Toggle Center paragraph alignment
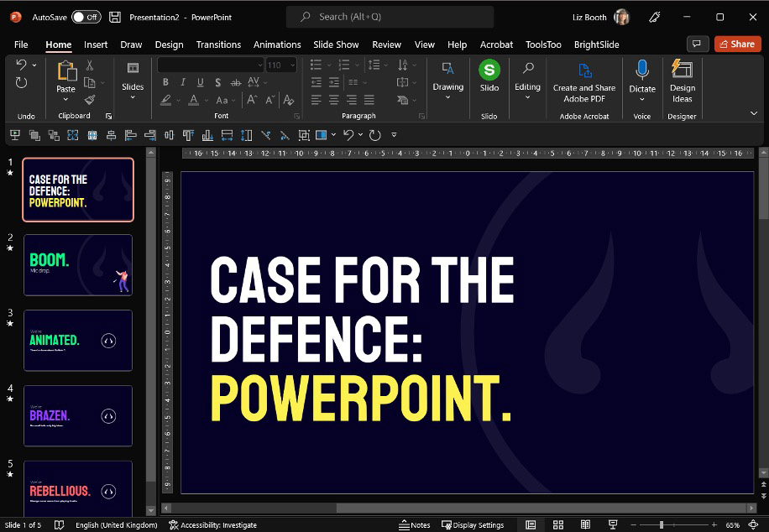This screenshot has width=769, height=532. 334,100
